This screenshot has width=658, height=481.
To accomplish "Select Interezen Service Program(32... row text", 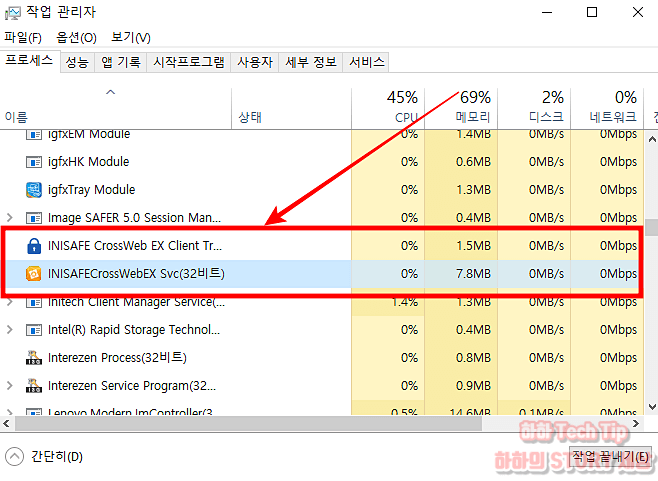I will click(x=132, y=386).
